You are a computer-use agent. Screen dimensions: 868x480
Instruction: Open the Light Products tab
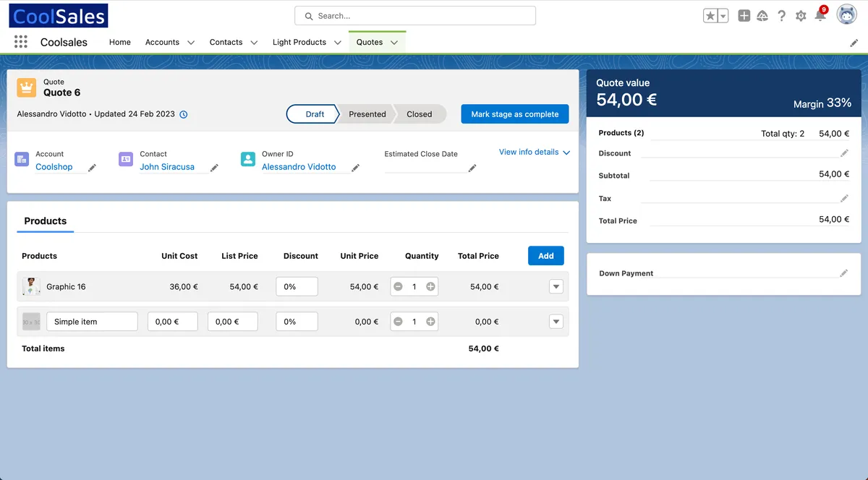299,42
